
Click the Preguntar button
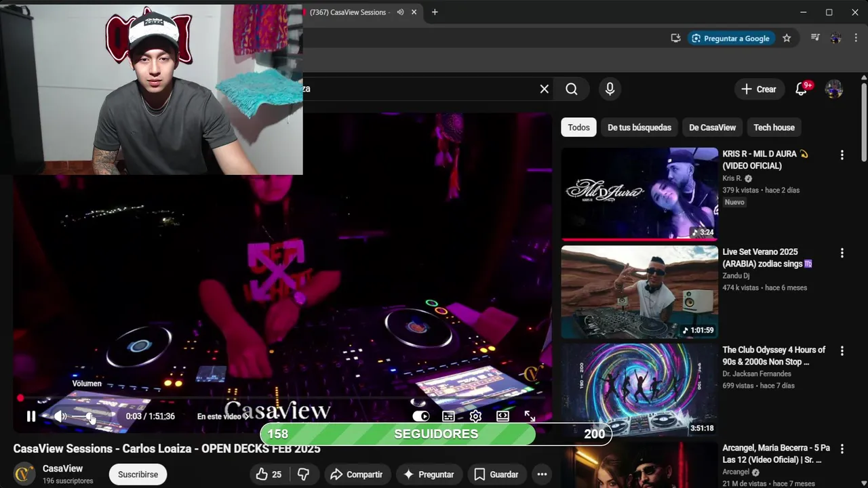pyautogui.click(x=429, y=474)
